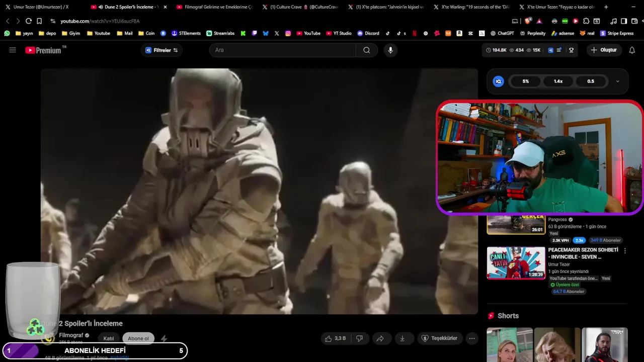Click the Teşekkürler thanks button
644x362 pixels.
tap(439, 338)
